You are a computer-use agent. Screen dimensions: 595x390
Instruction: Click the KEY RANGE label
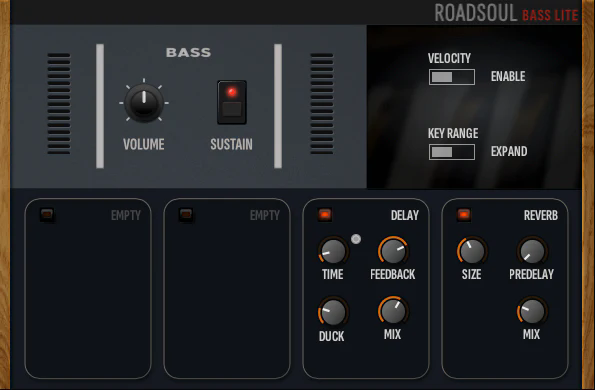pos(453,134)
